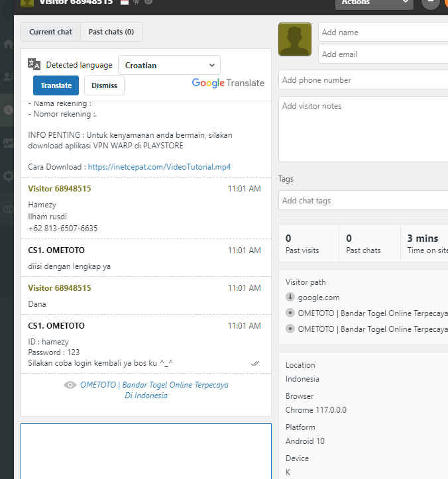Click the visitor avatar thumbnail
The height and width of the screenshot is (479, 448).
point(295,39)
